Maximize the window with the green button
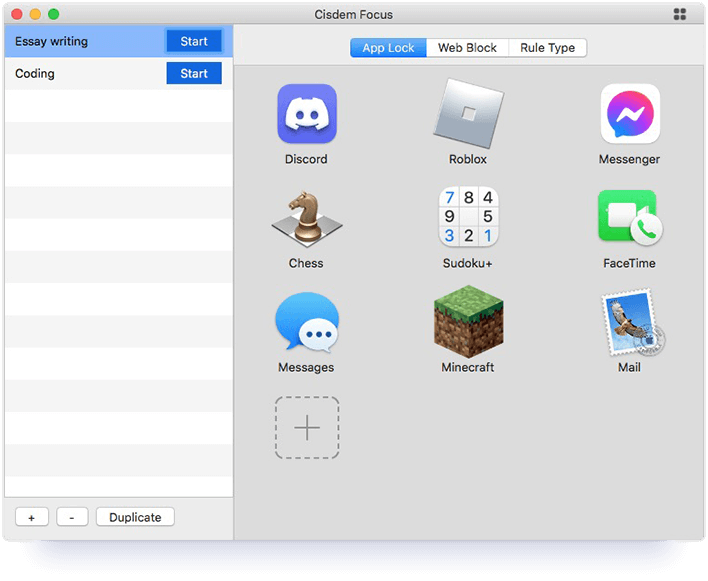This screenshot has width=708, height=581. (54, 14)
